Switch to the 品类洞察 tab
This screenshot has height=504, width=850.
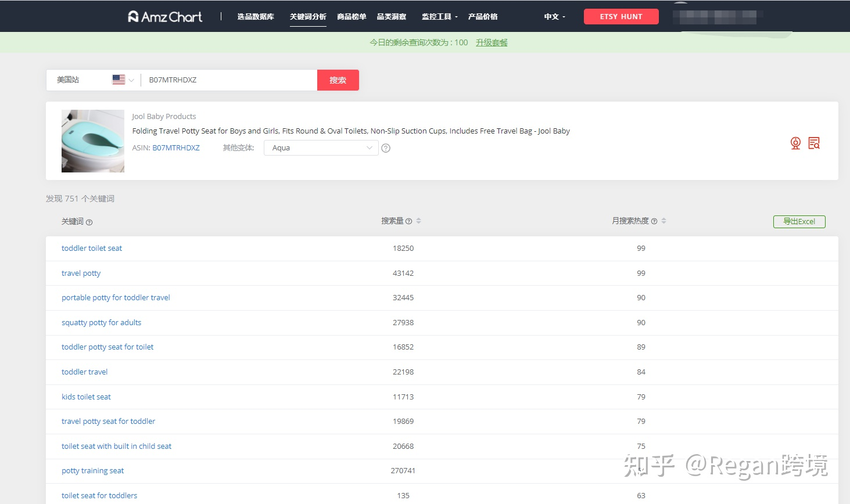click(x=392, y=17)
